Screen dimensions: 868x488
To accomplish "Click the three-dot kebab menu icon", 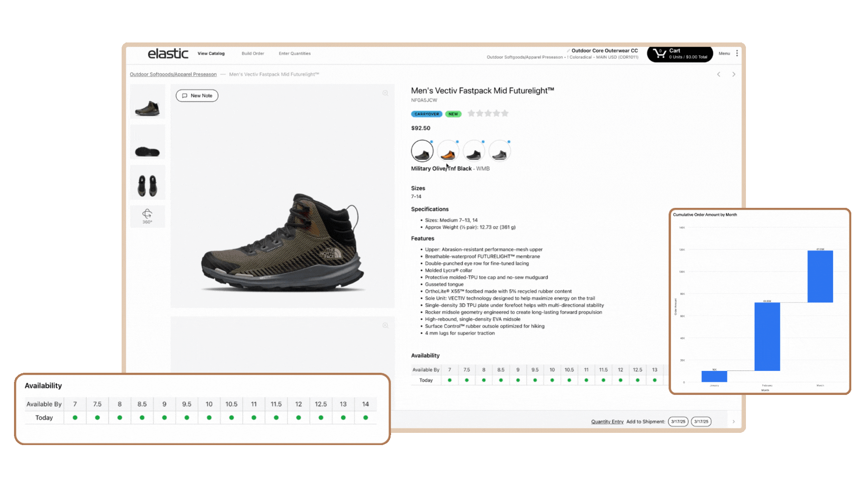I will click(737, 53).
